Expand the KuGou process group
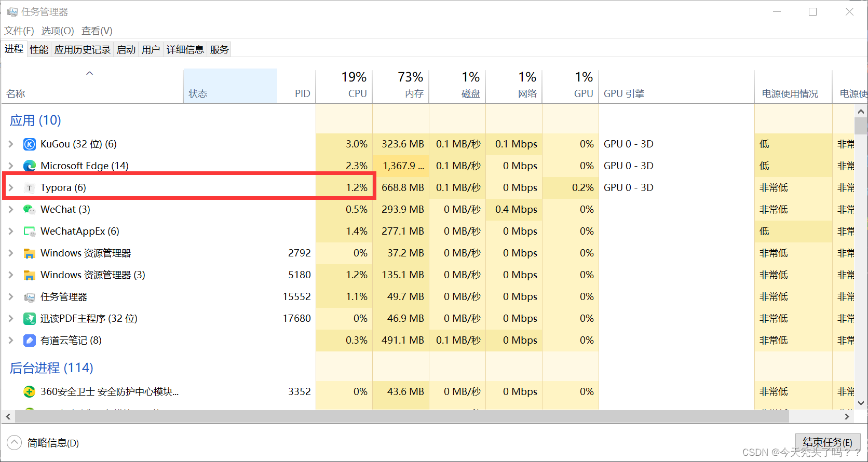Image resolution: width=868 pixels, height=462 pixels. click(11, 144)
